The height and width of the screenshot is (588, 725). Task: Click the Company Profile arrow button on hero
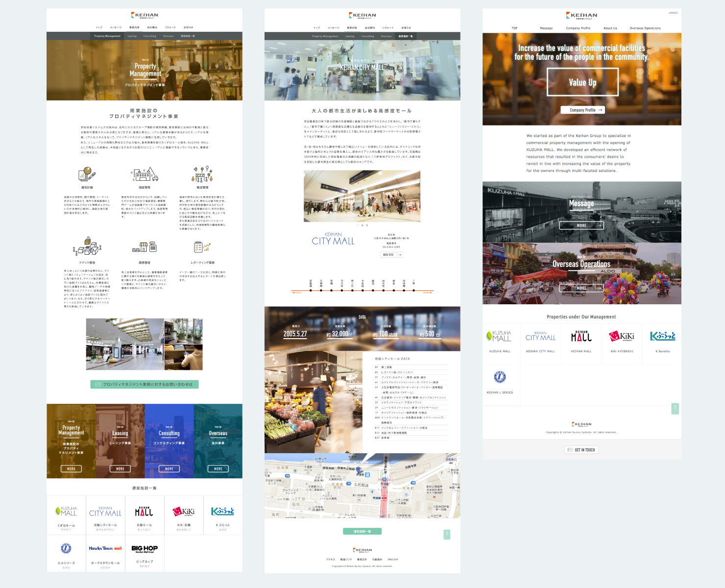point(582,110)
